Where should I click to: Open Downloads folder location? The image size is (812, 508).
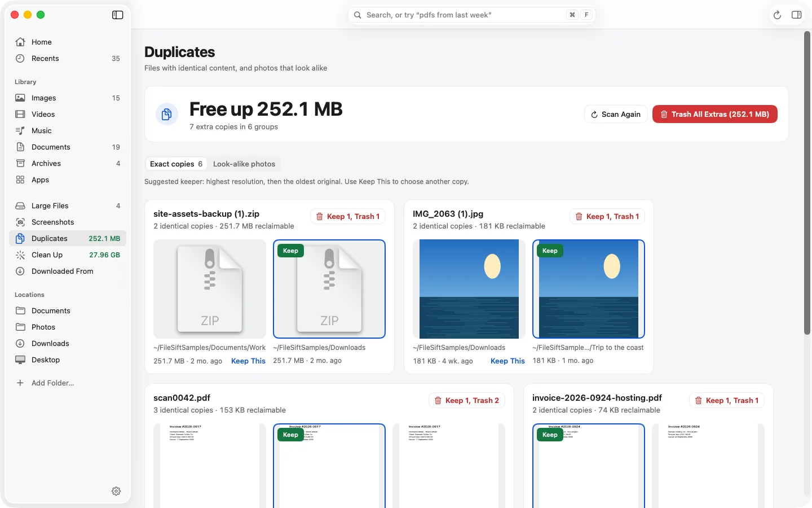pyautogui.click(x=68, y=343)
